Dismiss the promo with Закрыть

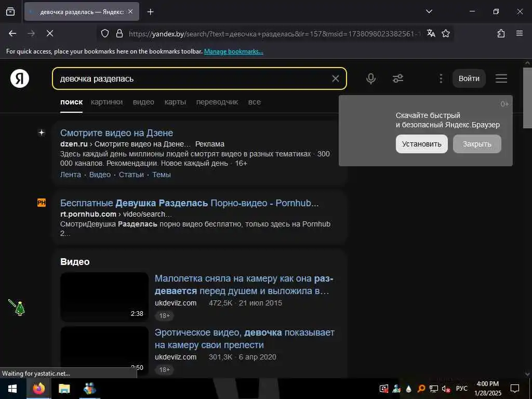[x=477, y=144]
